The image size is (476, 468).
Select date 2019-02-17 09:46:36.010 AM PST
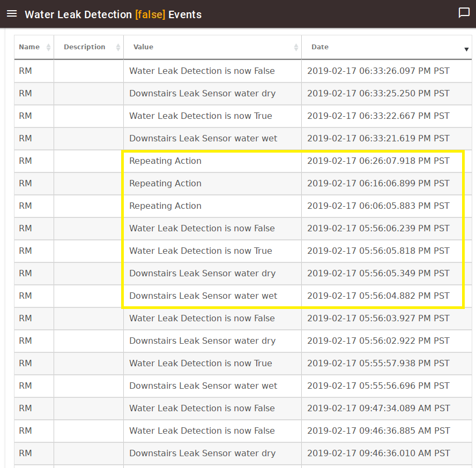(x=378, y=453)
